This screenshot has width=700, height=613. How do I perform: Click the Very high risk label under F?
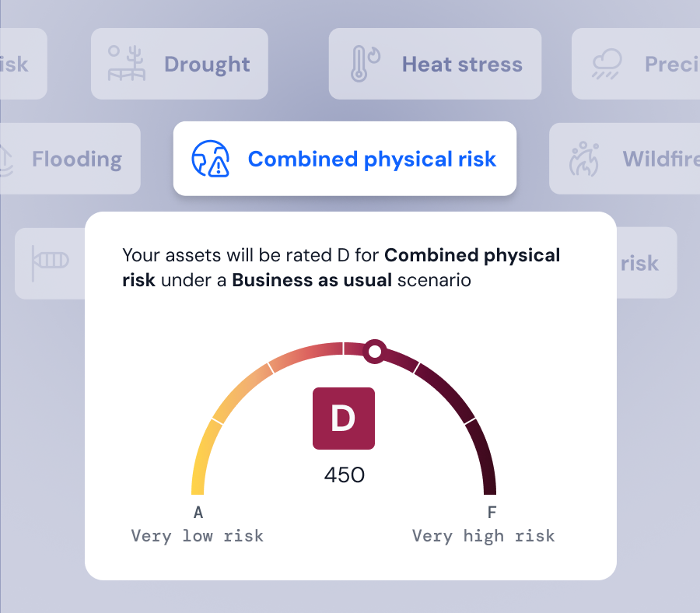coord(483,535)
